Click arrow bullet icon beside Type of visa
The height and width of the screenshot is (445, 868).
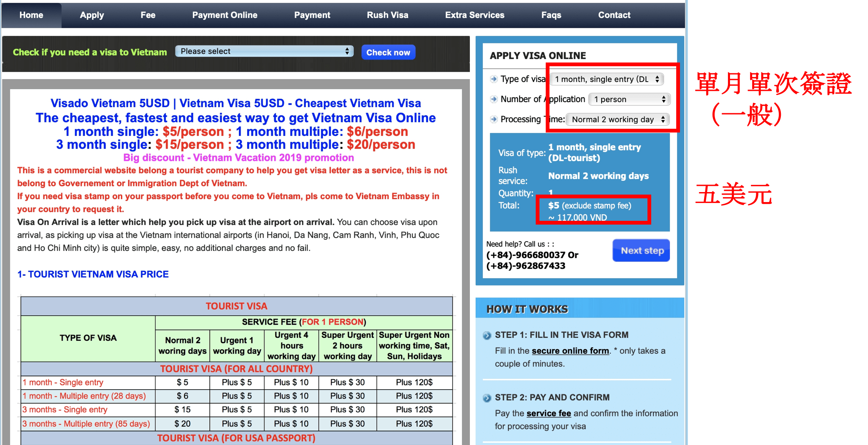click(x=494, y=79)
